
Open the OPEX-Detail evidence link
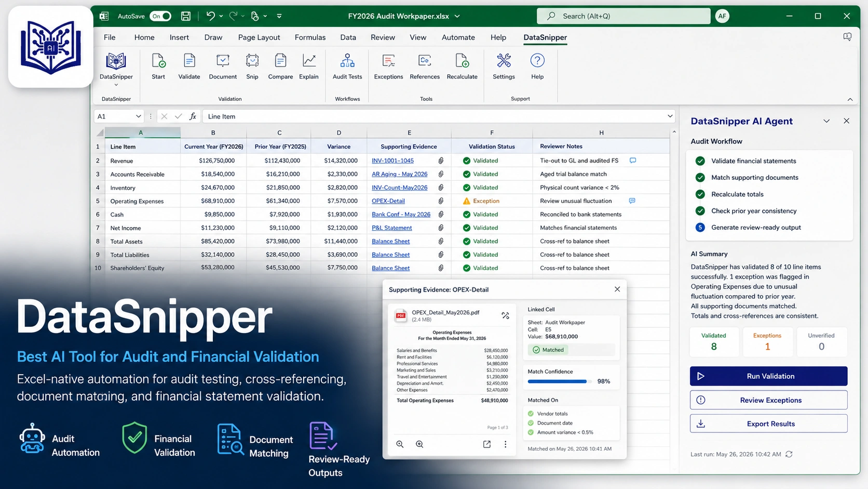pyautogui.click(x=388, y=201)
